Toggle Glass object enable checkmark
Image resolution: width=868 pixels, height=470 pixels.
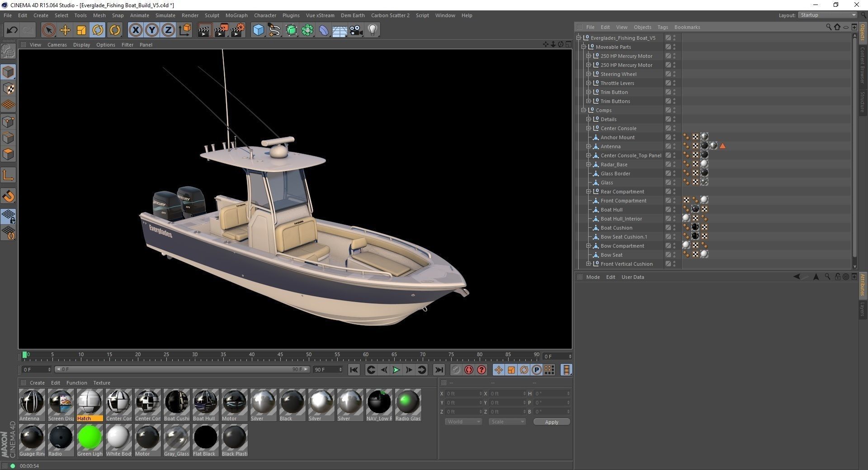pyautogui.click(x=668, y=183)
